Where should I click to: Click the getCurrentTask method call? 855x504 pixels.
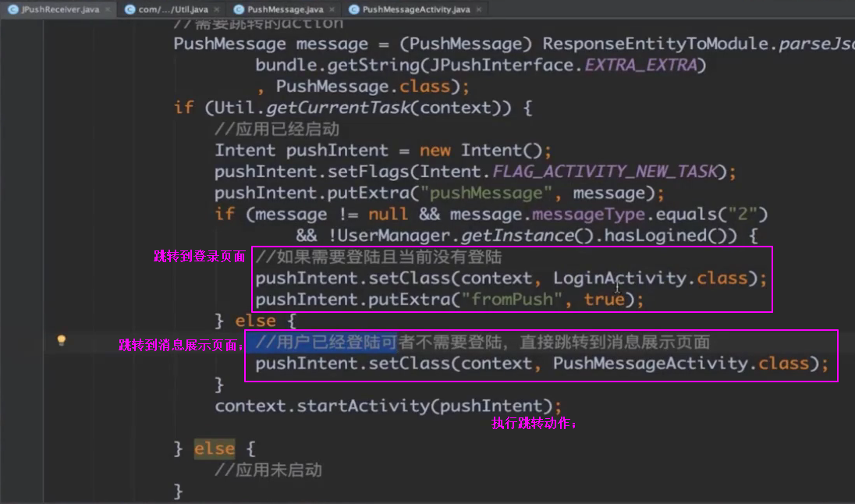coord(338,108)
